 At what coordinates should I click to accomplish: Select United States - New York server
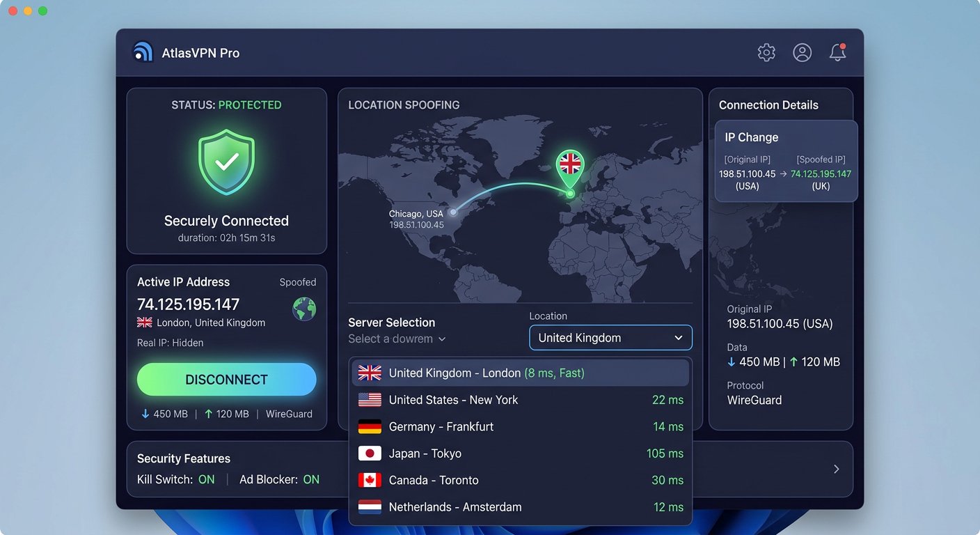(x=521, y=400)
